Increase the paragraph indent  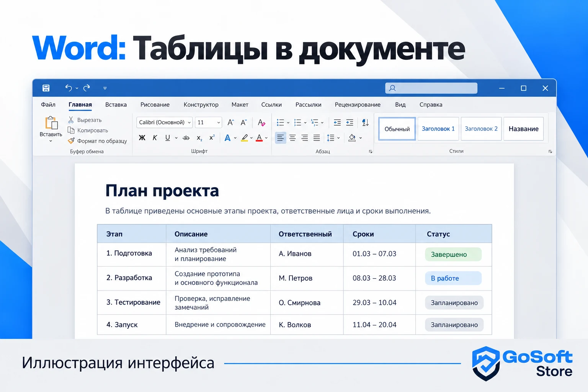click(350, 122)
